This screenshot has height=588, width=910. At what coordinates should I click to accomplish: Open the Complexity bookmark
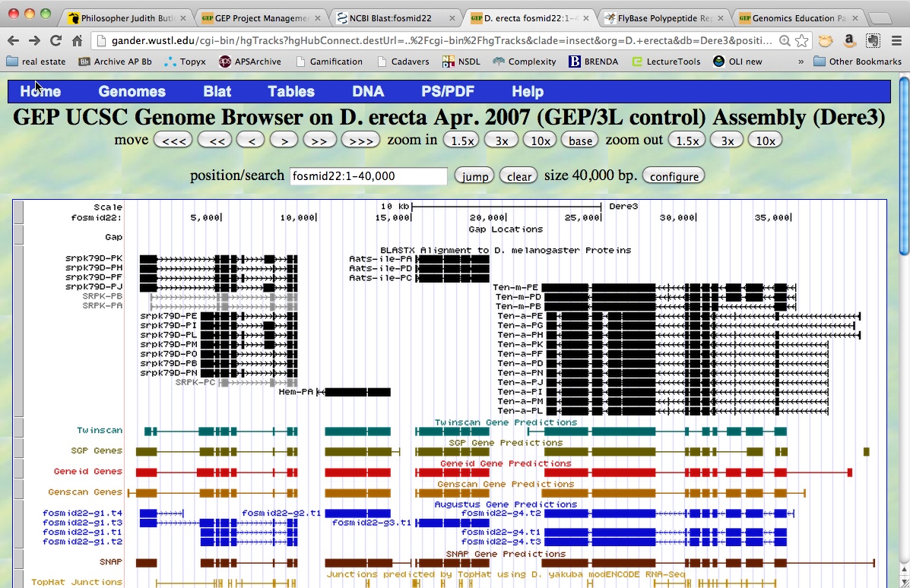pyautogui.click(x=525, y=62)
